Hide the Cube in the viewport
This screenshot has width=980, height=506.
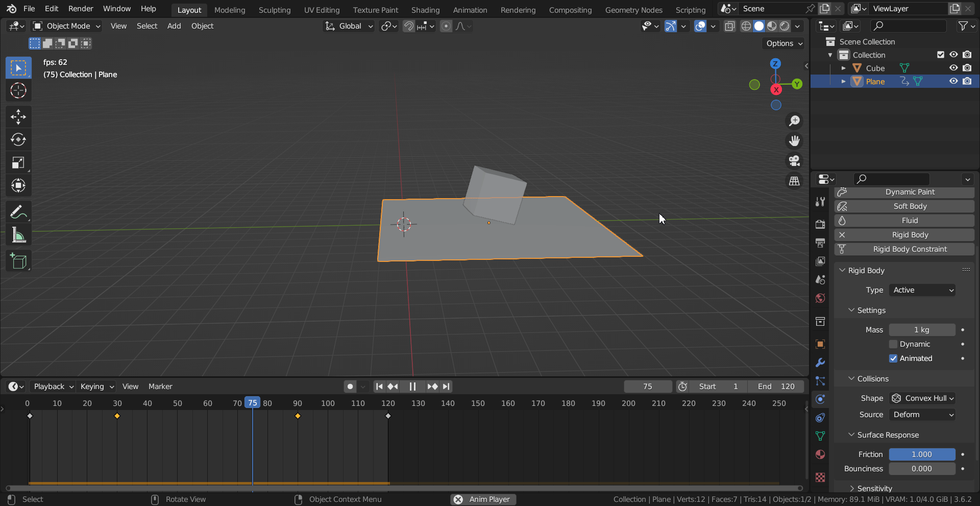point(953,68)
